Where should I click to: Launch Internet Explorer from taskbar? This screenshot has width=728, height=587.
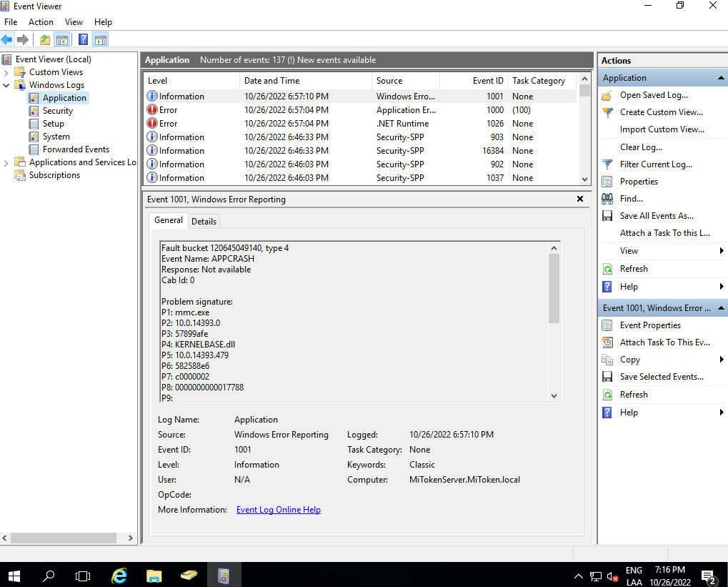click(119, 576)
